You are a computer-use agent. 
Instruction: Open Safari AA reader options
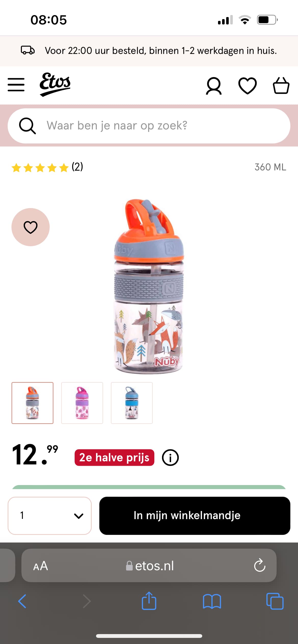(x=41, y=566)
